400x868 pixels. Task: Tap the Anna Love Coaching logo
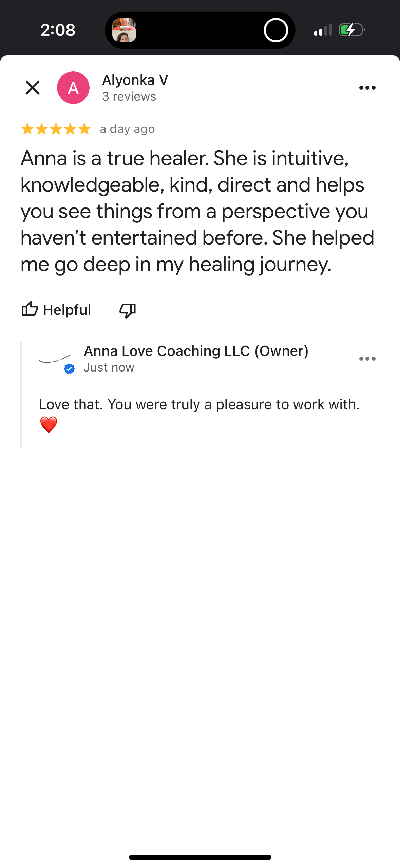point(55,359)
